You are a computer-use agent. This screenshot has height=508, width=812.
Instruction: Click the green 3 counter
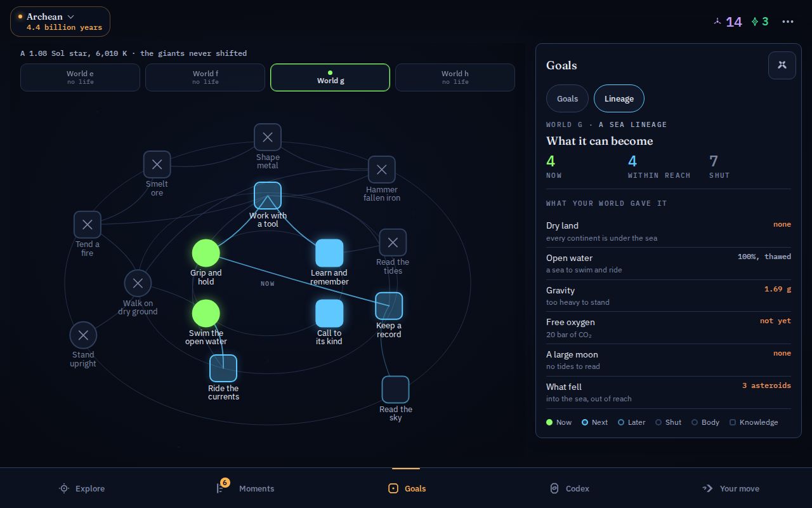coord(760,22)
